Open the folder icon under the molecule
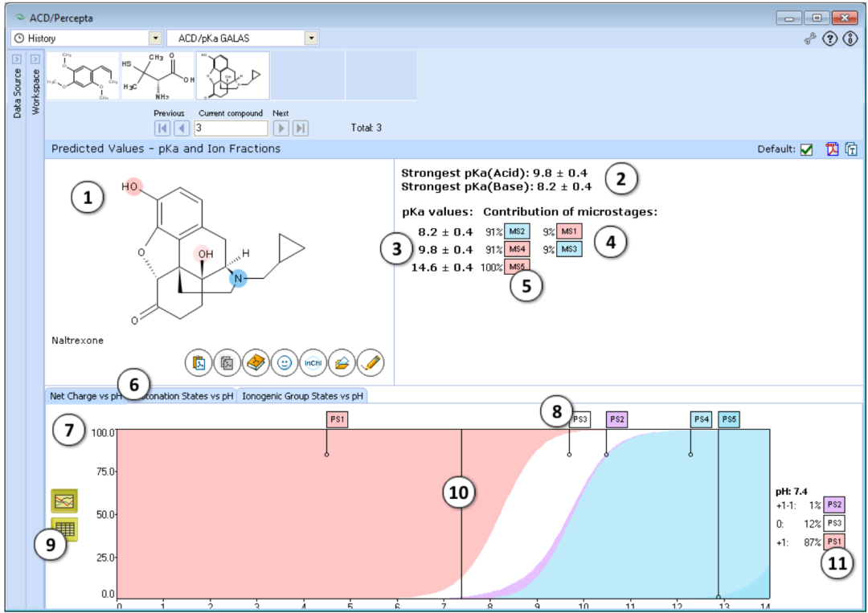This screenshot has height=613, width=868. point(342,363)
